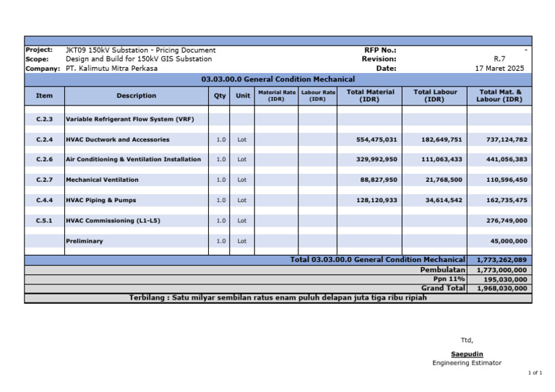Click the signatory name 'Saepudin'
555x392 pixels.
point(467,354)
